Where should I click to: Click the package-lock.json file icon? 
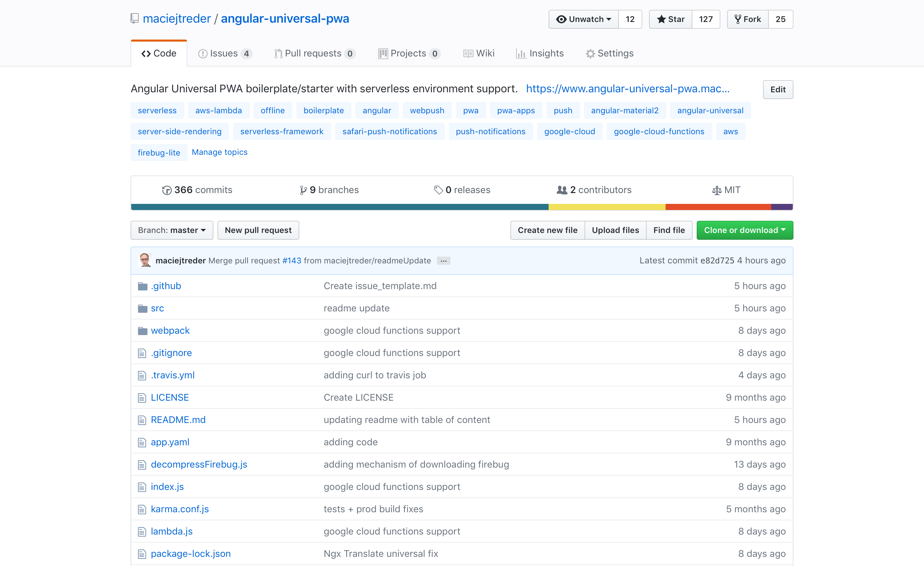[142, 554]
